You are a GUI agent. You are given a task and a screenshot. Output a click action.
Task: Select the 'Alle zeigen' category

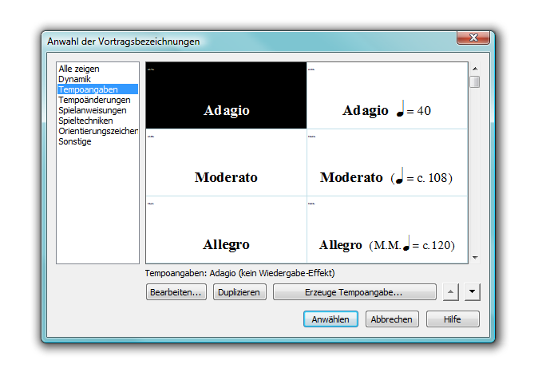(97, 69)
